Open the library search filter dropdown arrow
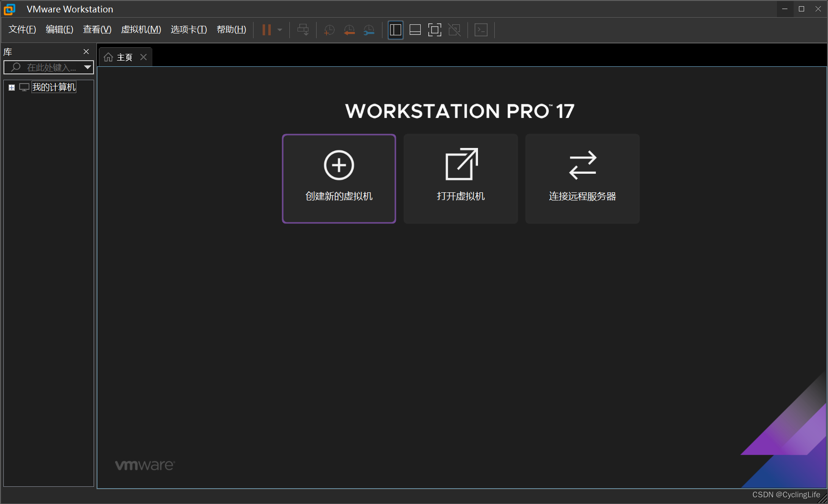 (87, 67)
